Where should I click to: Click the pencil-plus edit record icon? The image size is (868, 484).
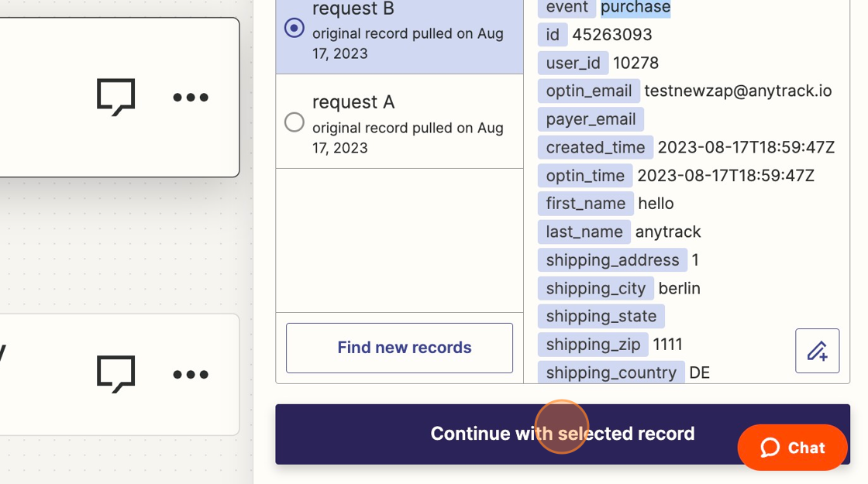[x=817, y=351]
